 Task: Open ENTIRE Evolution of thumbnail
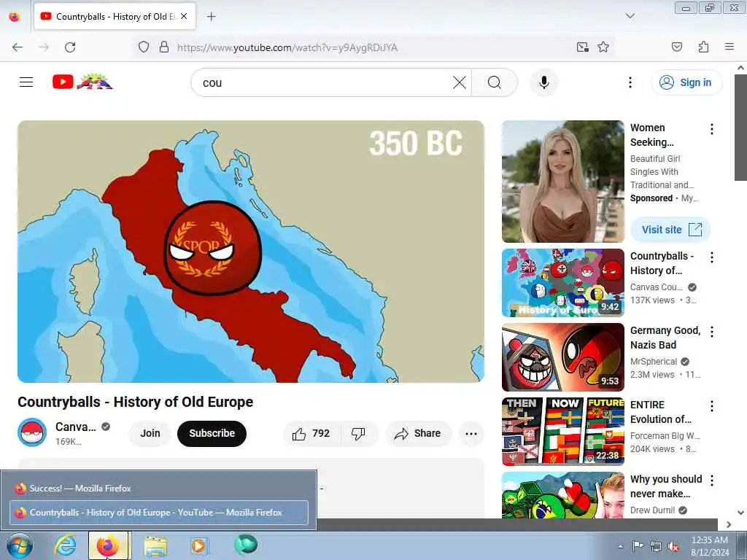coord(562,432)
